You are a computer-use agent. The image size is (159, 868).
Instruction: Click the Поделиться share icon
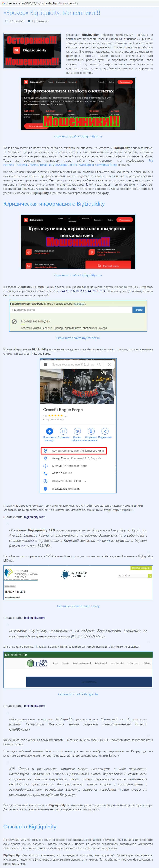(x=105, y=431)
